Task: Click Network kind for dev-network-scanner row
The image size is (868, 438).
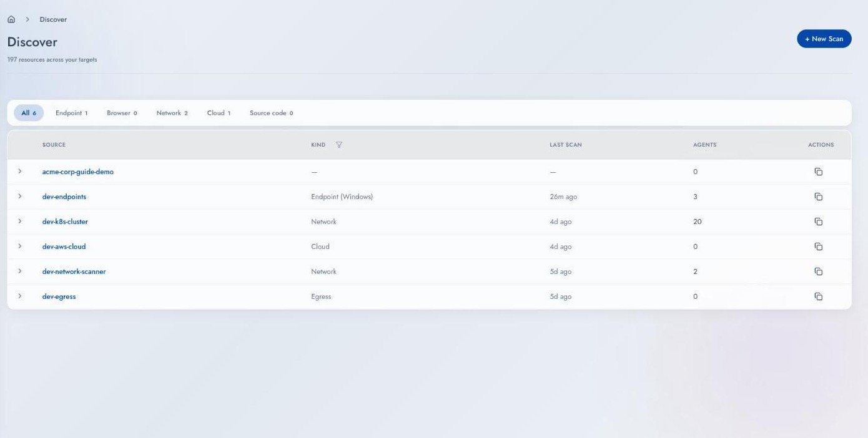Action: tap(323, 271)
